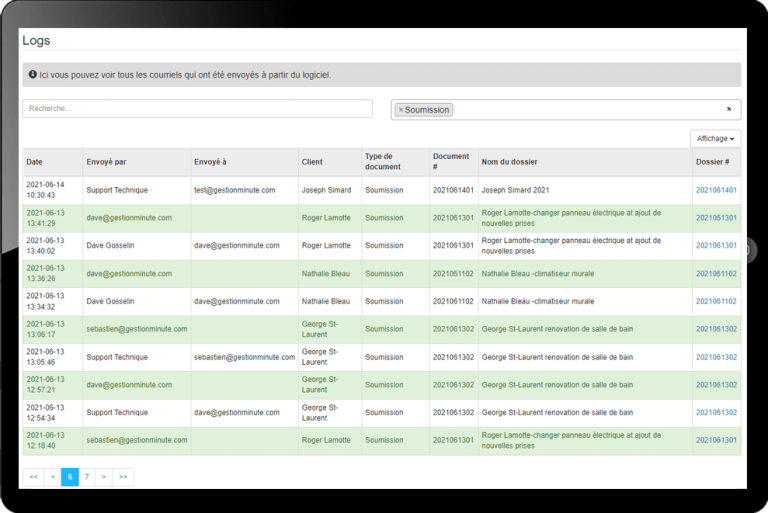Screen dimensions: 768x513
Task: Click Support Technique in the 10:30:43 row
Action: (x=117, y=190)
